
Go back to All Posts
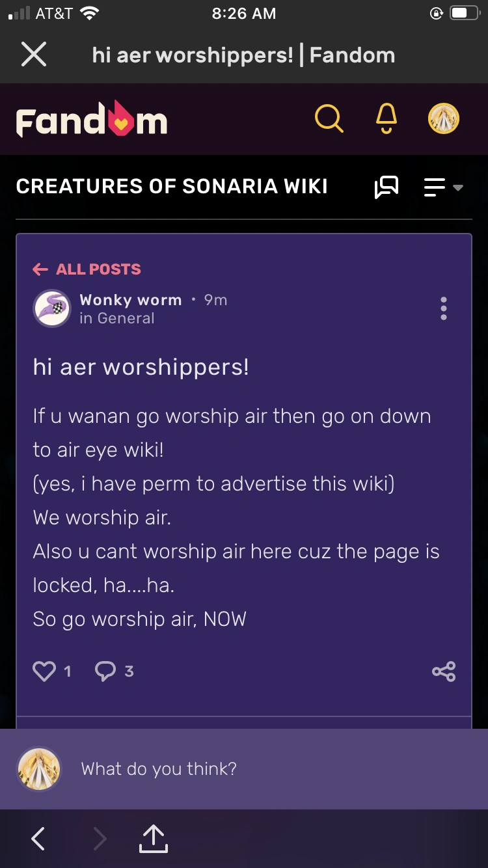tap(87, 269)
